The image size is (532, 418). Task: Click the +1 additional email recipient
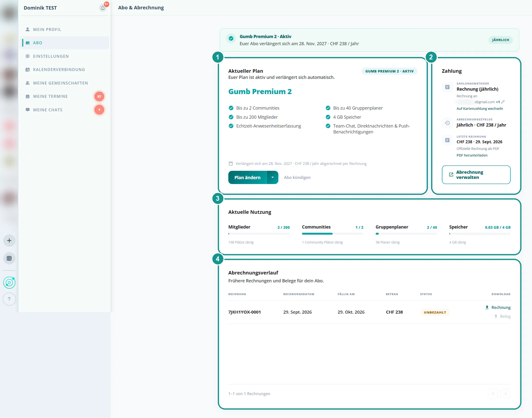pos(498,102)
